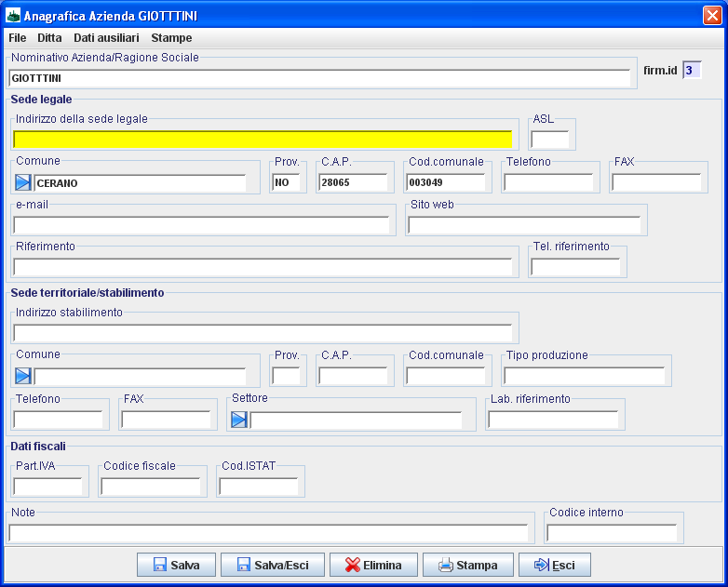Open the Ditta menu
The width and height of the screenshot is (728, 587).
point(49,38)
